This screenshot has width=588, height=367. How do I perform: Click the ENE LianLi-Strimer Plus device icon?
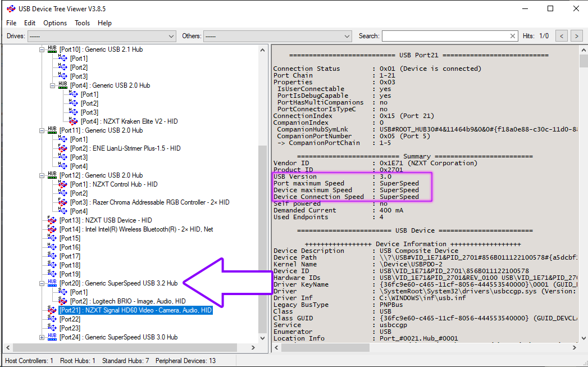click(63, 148)
